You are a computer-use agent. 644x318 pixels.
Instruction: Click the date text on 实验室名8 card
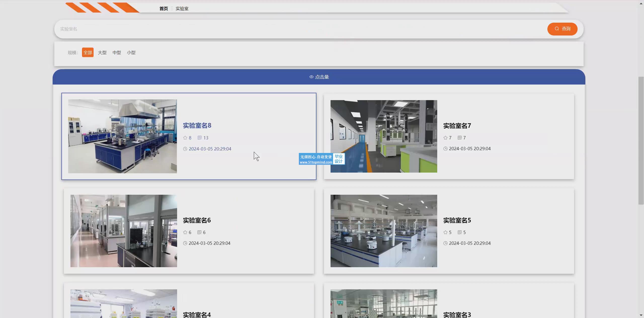click(210, 149)
